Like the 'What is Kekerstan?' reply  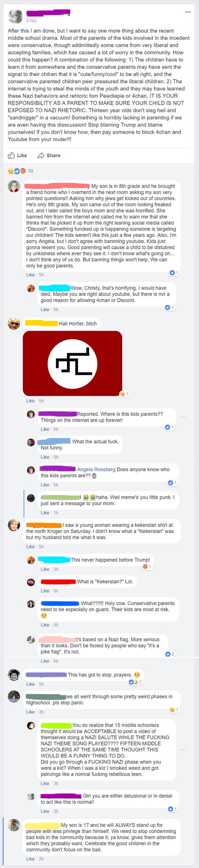click(45, 591)
